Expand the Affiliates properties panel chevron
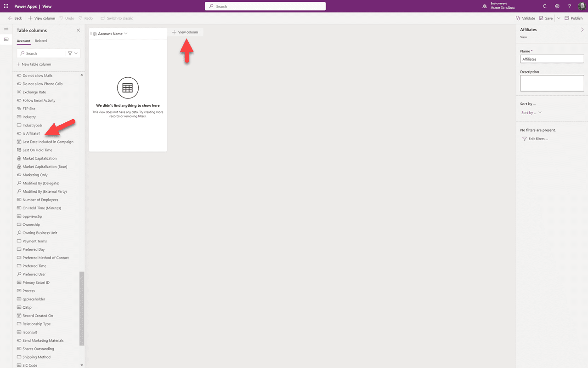The width and height of the screenshot is (588, 368). click(x=582, y=29)
